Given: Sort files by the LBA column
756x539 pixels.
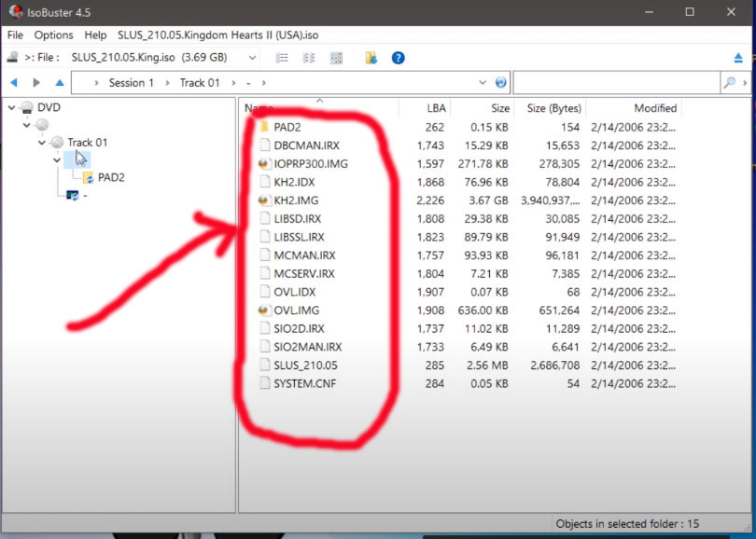Looking at the screenshot, I should [435, 108].
